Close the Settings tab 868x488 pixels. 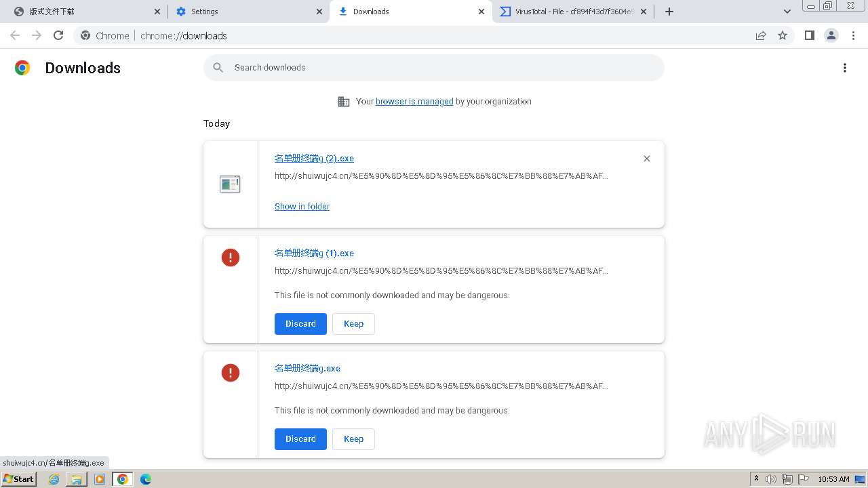click(x=320, y=12)
